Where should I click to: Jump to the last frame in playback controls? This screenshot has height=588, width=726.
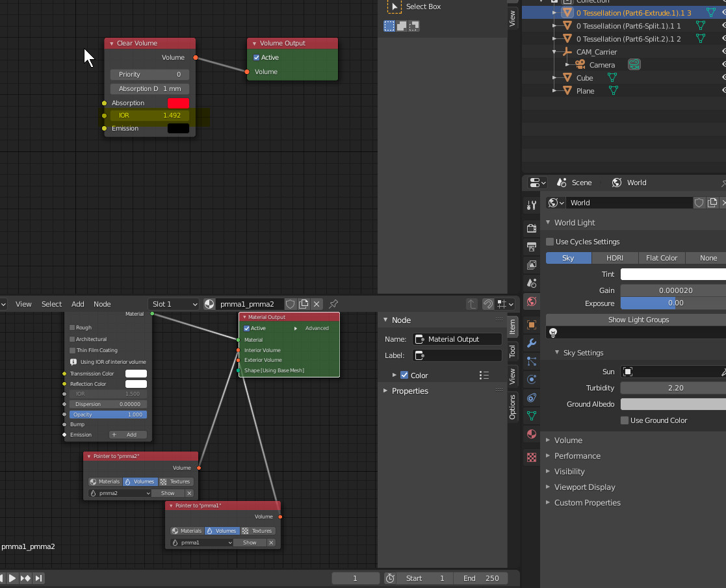[38, 578]
